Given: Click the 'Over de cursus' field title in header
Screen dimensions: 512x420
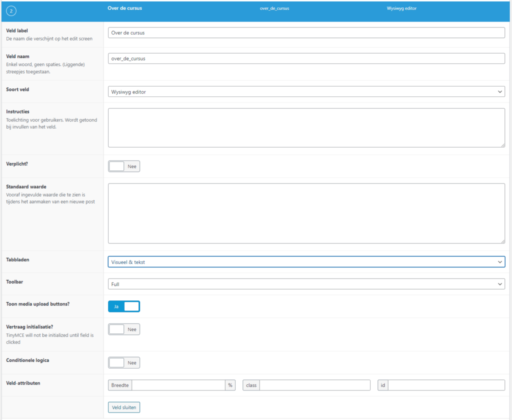Looking at the screenshot, I should [x=124, y=8].
